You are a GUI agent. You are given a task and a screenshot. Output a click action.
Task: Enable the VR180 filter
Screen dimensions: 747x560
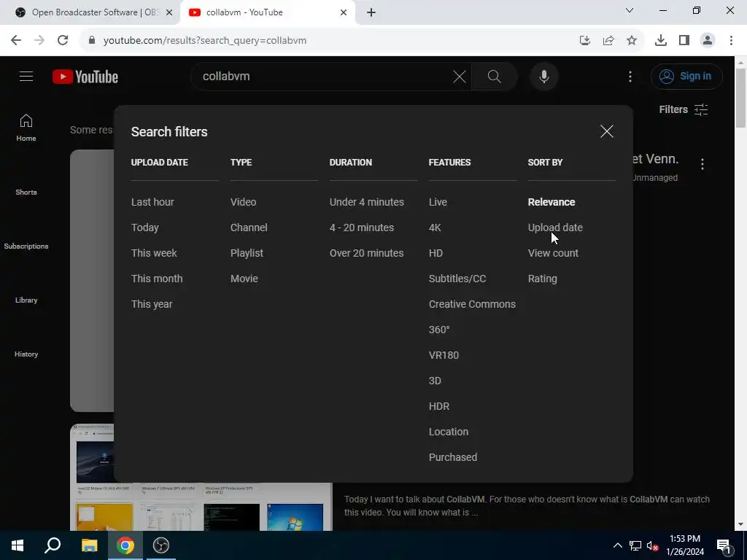tap(444, 355)
